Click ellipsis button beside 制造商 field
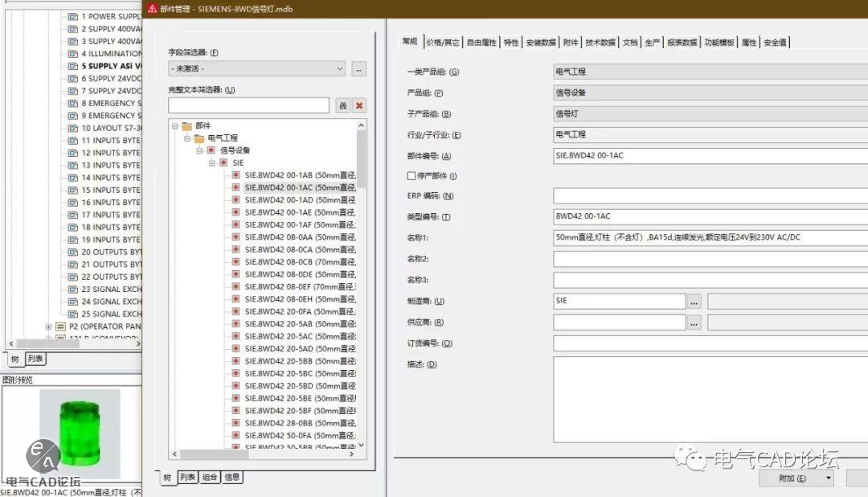This screenshot has height=497, width=868. (x=694, y=302)
